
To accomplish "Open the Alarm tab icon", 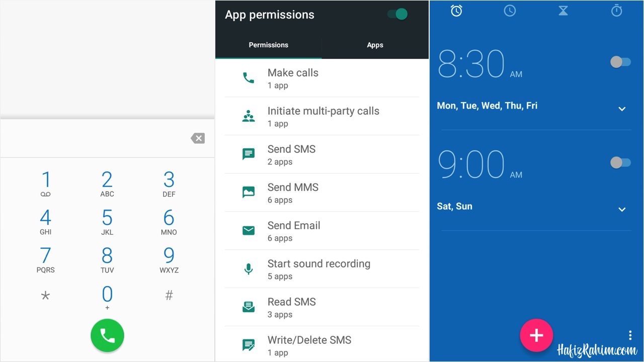I will click(456, 11).
